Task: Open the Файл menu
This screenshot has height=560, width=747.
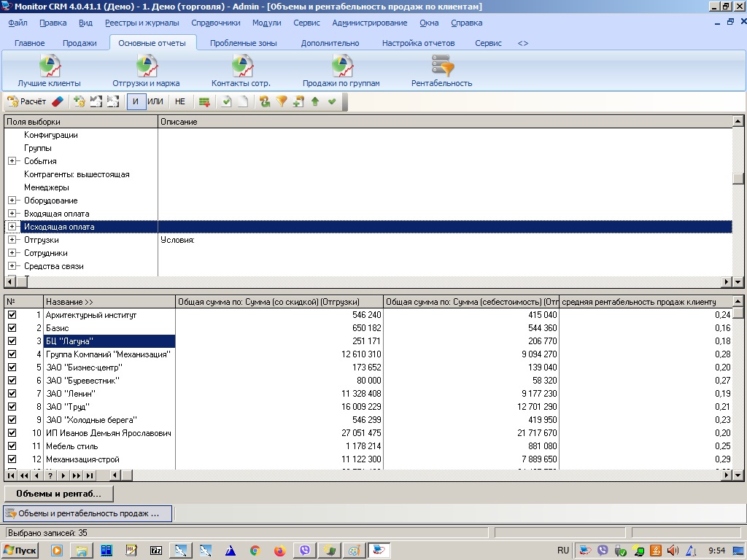Action: pos(18,23)
